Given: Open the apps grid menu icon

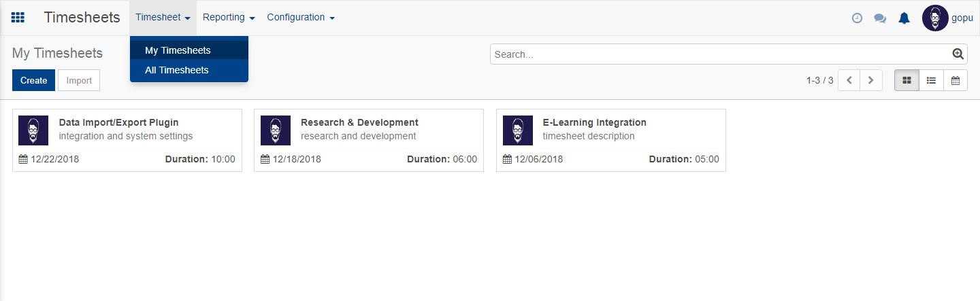Looking at the screenshot, I should tap(18, 18).
